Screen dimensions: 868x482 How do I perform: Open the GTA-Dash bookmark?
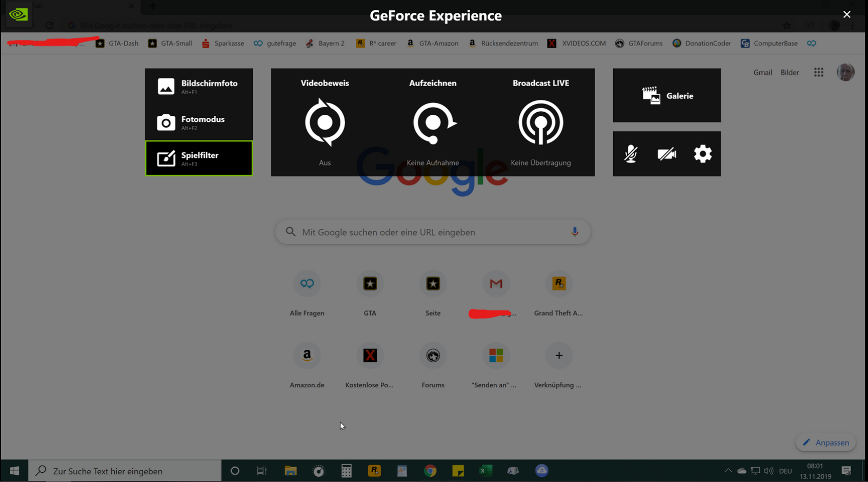pyautogui.click(x=117, y=43)
